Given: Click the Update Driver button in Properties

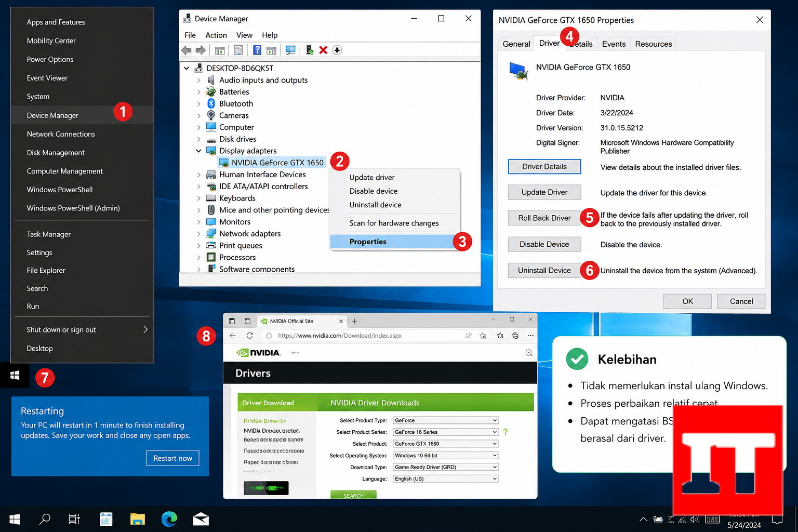Looking at the screenshot, I should [544, 192].
